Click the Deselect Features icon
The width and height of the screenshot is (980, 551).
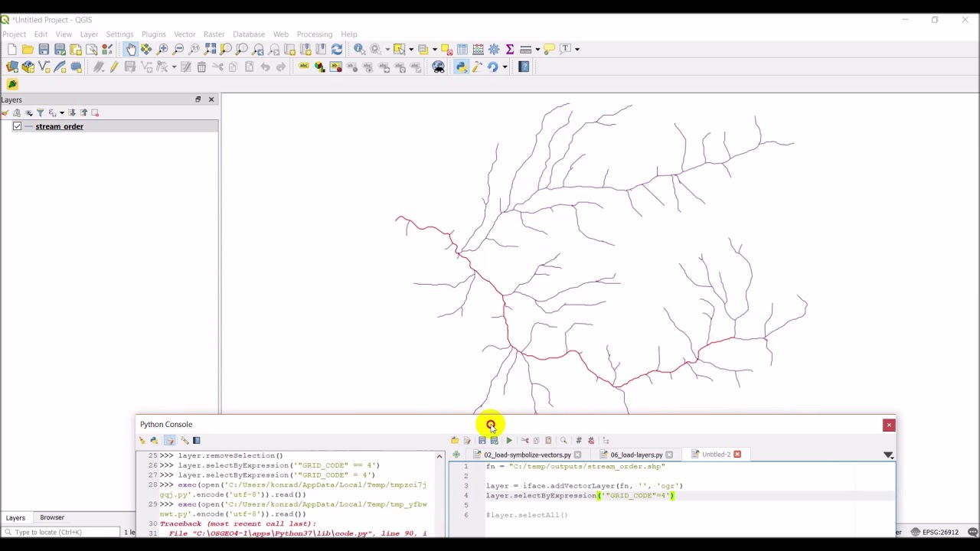tap(446, 49)
